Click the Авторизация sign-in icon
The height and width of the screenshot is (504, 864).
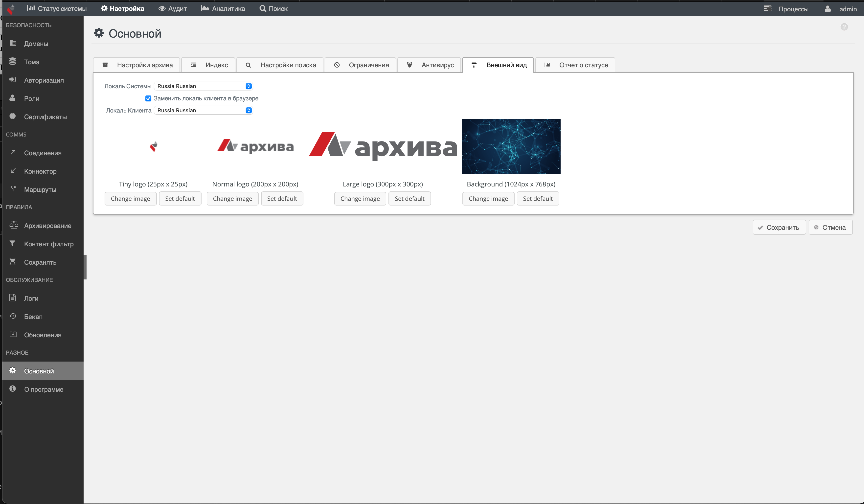tap(13, 80)
